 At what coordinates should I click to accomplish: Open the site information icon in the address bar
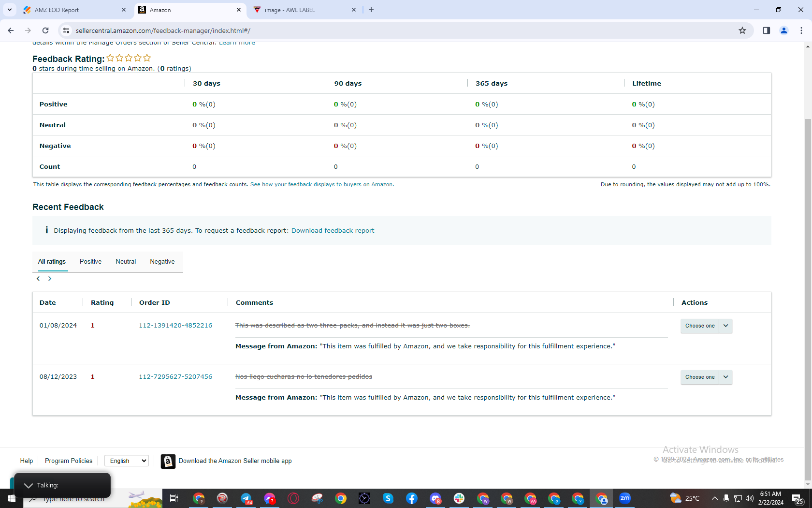(x=66, y=30)
